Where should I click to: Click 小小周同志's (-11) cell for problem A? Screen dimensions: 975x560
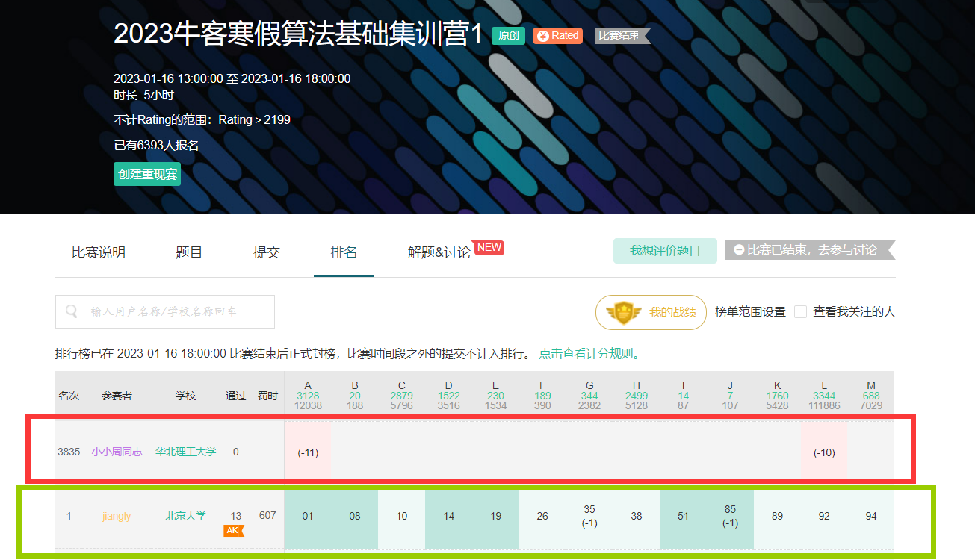308,452
